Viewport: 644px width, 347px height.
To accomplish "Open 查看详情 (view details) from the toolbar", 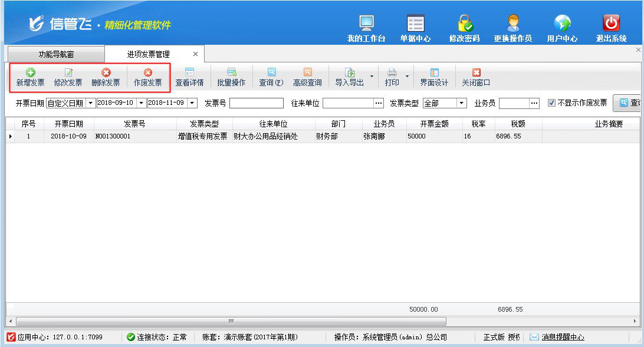I will click(x=189, y=77).
